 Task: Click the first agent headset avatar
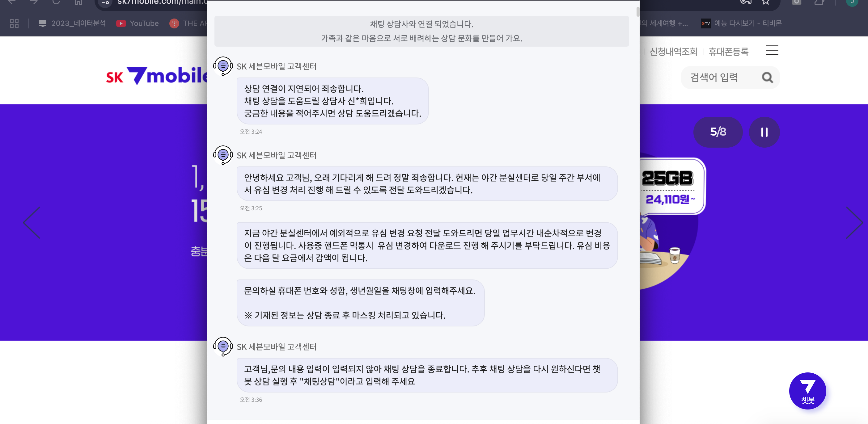[x=223, y=66]
